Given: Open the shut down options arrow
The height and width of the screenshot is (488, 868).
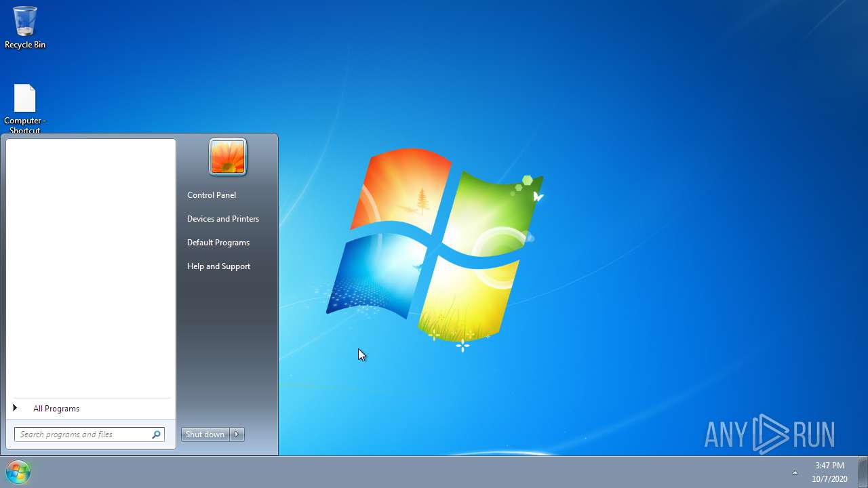Looking at the screenshot, I should (237, 434).
